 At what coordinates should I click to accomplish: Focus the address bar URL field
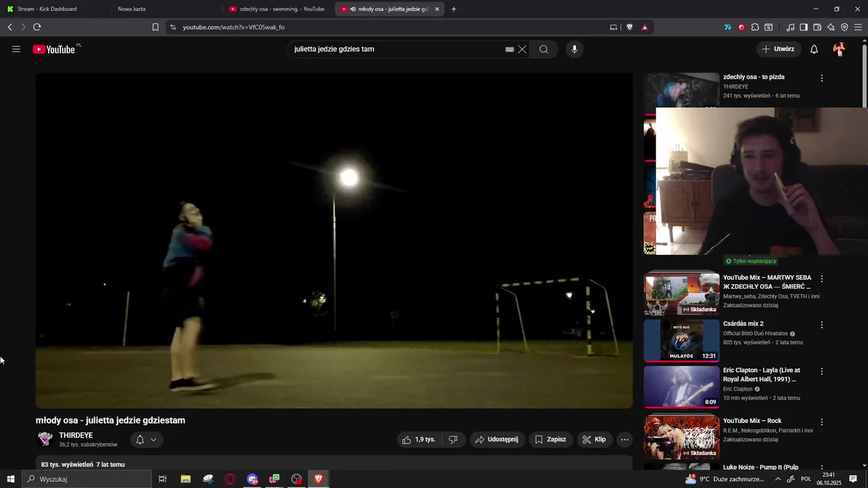click(x=390, y=27)
